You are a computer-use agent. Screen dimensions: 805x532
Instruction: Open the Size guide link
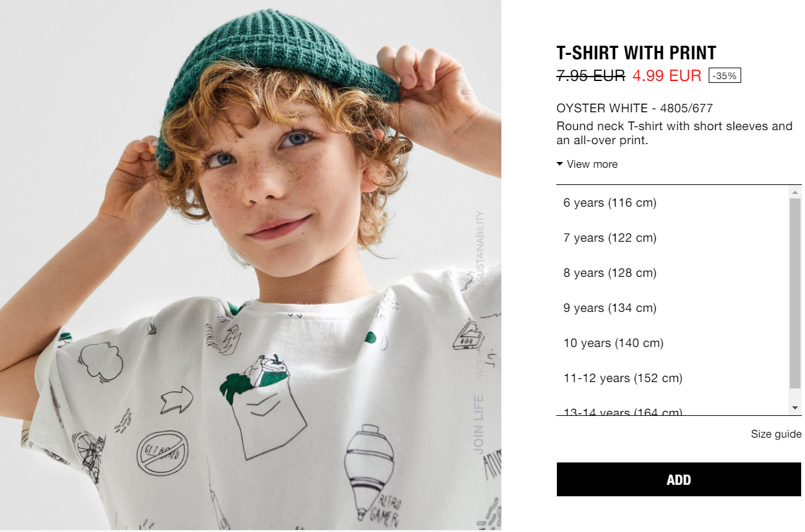tap(776, 434)
